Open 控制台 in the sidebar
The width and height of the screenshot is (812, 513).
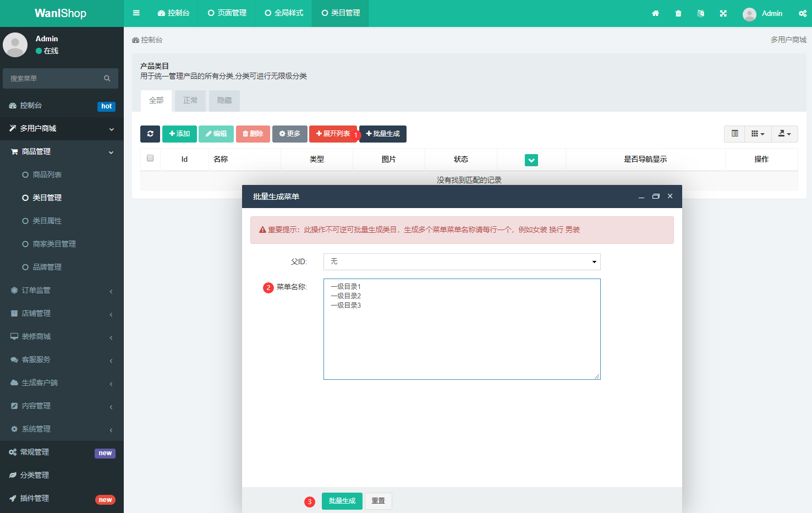coord(62,106)
